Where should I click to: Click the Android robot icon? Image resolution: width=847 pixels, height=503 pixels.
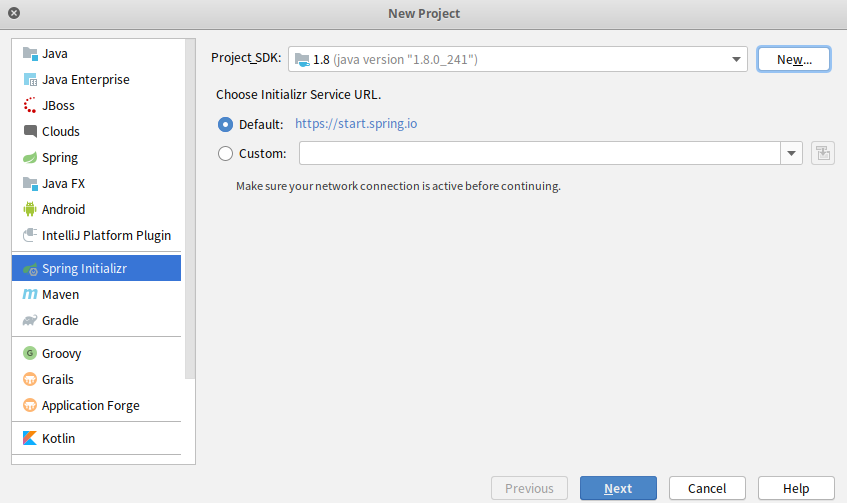pyautogui.click(x=30, y=209)
